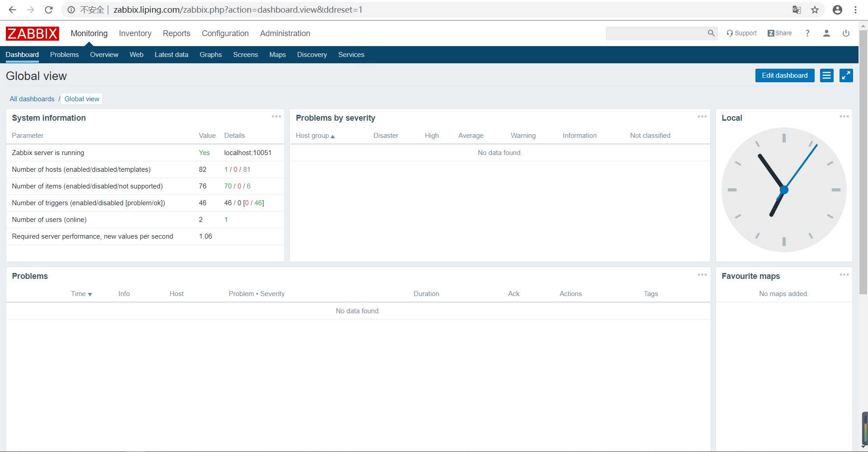Click the localhost:10051 details value

[x=248, y=153]
